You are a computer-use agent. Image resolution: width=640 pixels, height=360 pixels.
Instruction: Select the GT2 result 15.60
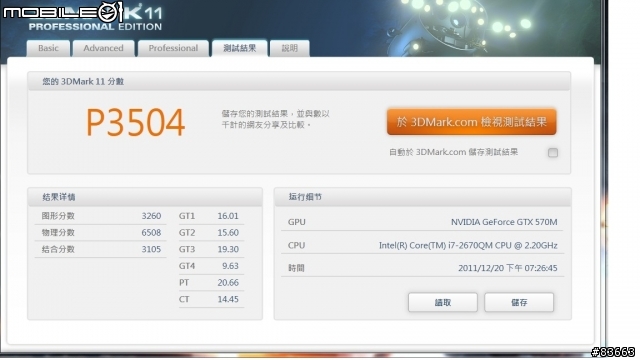tap(228, 233)
